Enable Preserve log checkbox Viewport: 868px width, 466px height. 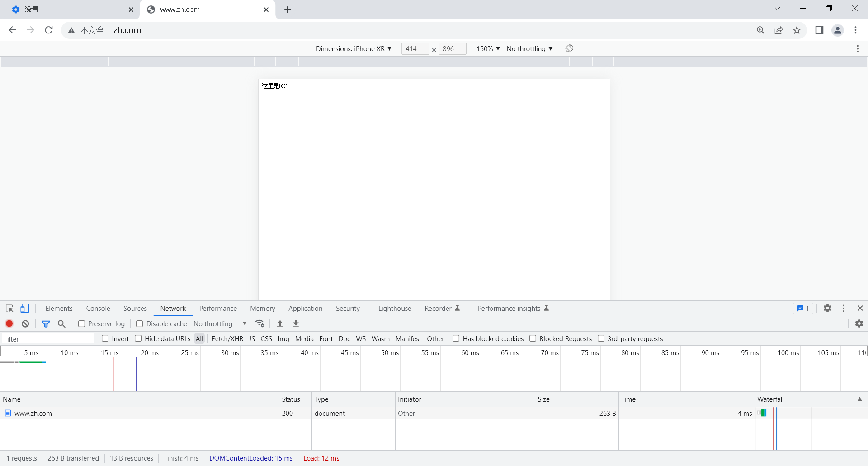(82, 324)
